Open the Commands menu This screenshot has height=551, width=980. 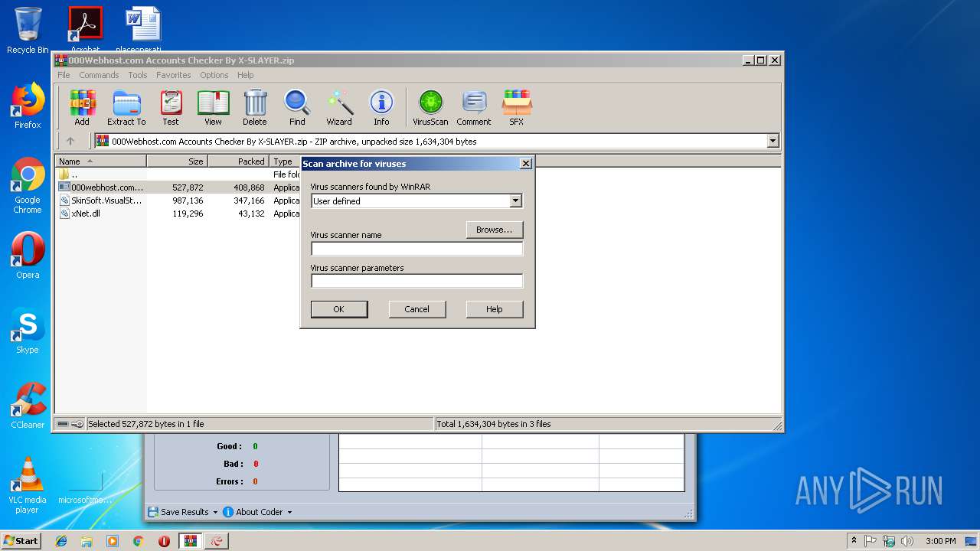tap(99, 75)
